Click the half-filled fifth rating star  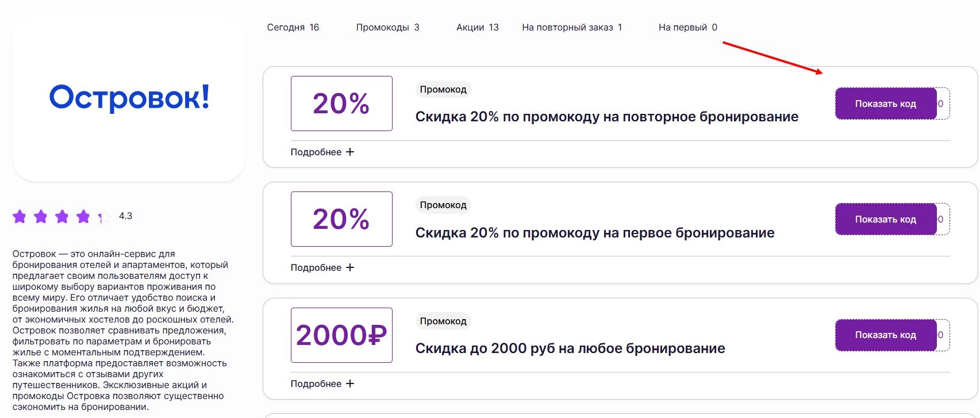pyautogui.click(x=103, y=217)
